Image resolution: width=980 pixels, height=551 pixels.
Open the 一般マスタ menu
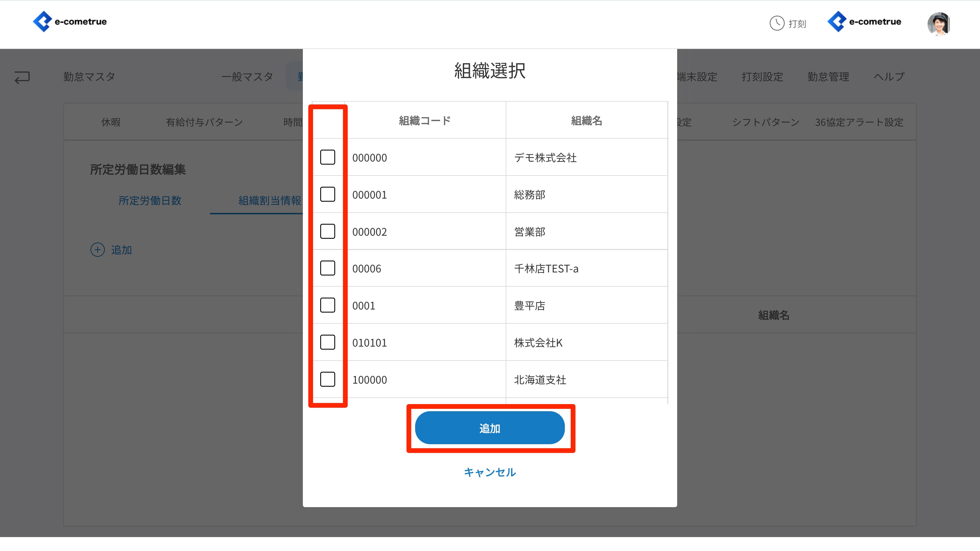pyautogui.click(x=247, y=77)
